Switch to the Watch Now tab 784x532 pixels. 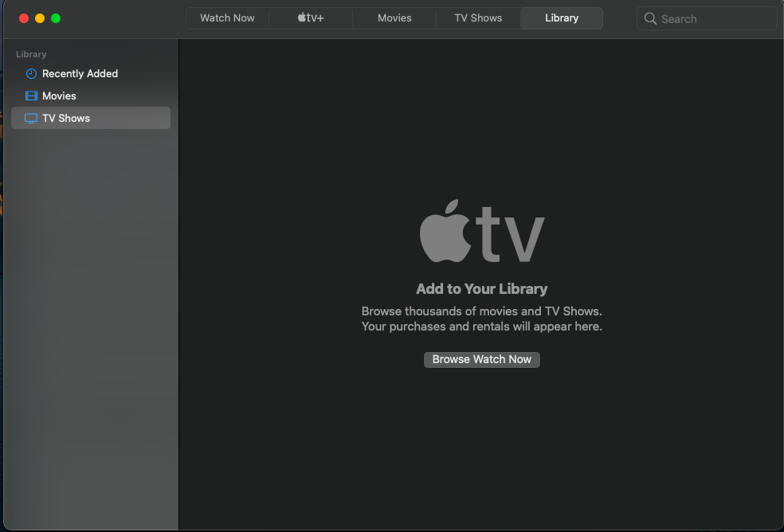click(228, 18)
